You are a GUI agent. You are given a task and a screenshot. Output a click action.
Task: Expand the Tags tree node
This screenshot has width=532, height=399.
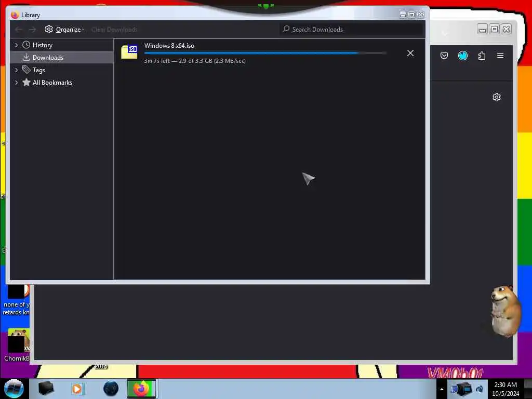pos(16,70)
